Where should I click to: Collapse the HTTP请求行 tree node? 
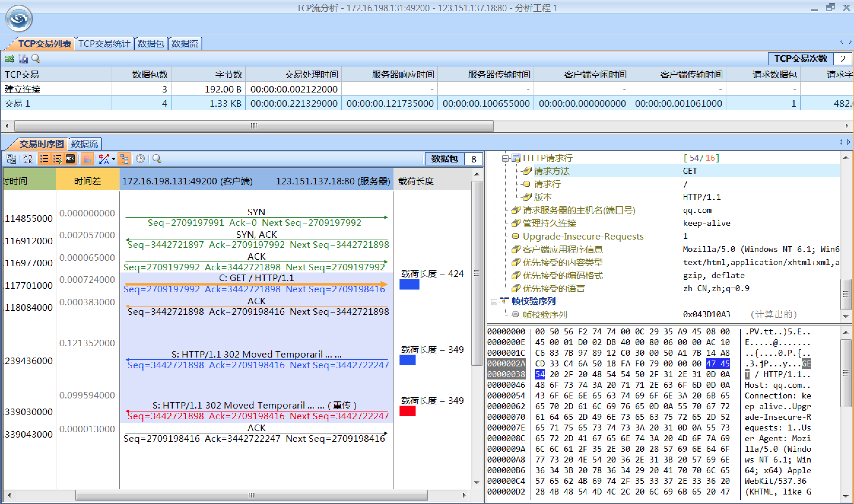pos(505,158)
